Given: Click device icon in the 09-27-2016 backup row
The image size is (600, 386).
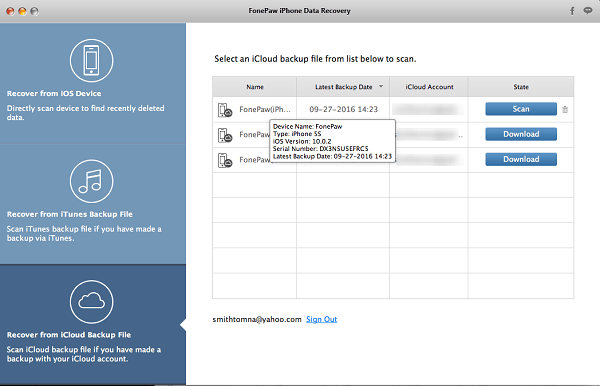Looking at the screenshot, I should pyautogui.click(x=225, y=110).
